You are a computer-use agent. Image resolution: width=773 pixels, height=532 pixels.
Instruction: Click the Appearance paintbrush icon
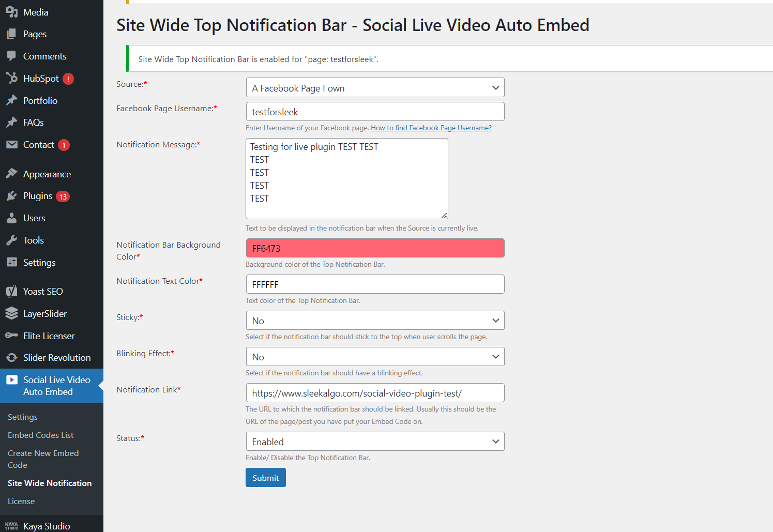point(11,174)
